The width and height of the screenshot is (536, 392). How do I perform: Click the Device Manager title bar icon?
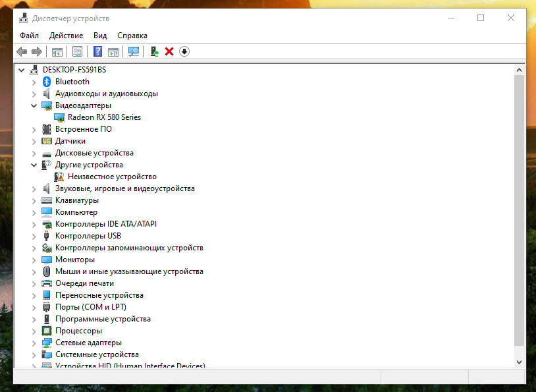click(x=23, y=18)
